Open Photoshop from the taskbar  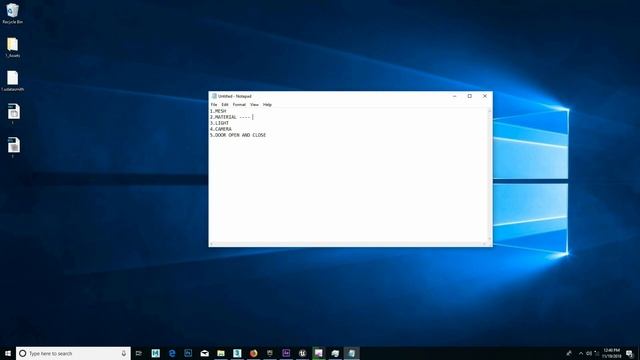tap(188, 353)
